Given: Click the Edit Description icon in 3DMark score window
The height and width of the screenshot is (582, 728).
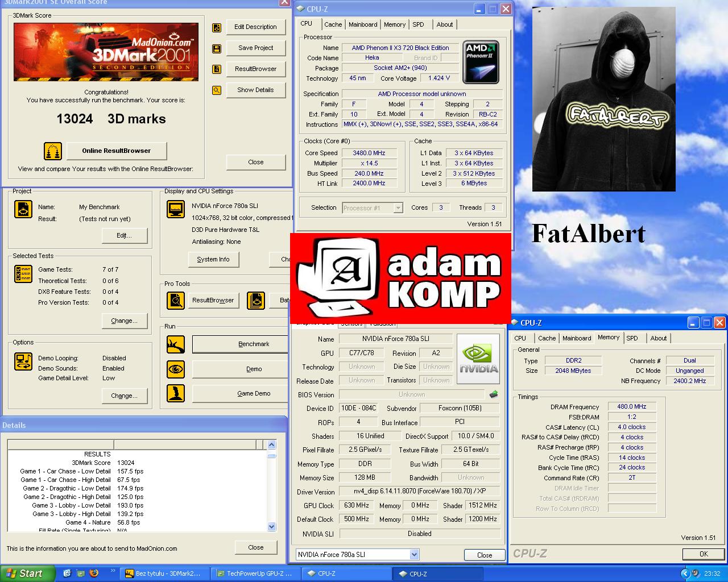Looking at the screenshot, I should [x=217, y=27].
